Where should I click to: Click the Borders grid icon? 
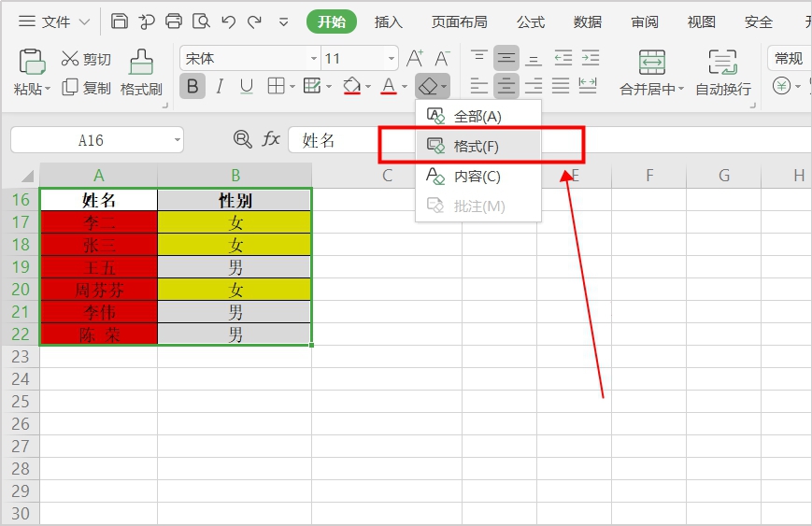tap(276, 86)
